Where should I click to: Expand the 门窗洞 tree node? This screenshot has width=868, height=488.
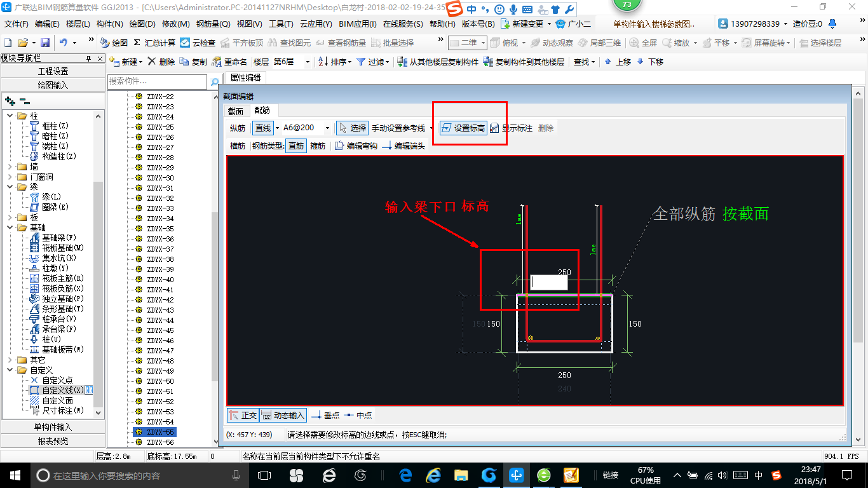10,177
